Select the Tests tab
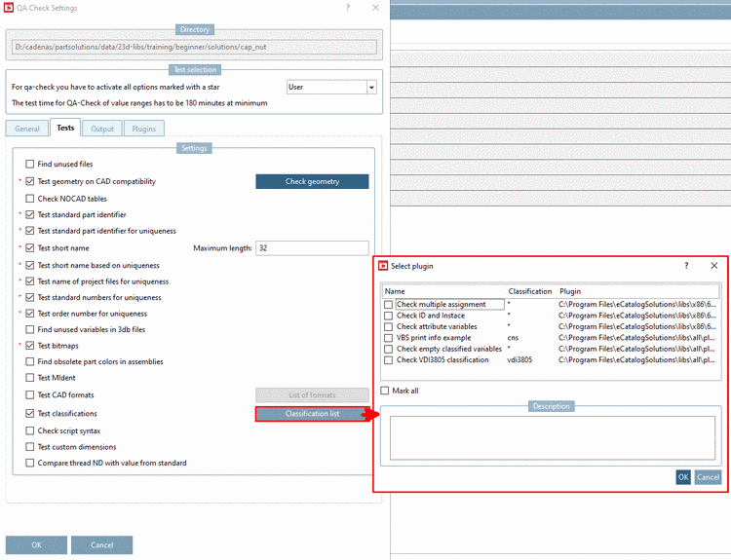The image size is (731, 560). (x=65, y=128)
